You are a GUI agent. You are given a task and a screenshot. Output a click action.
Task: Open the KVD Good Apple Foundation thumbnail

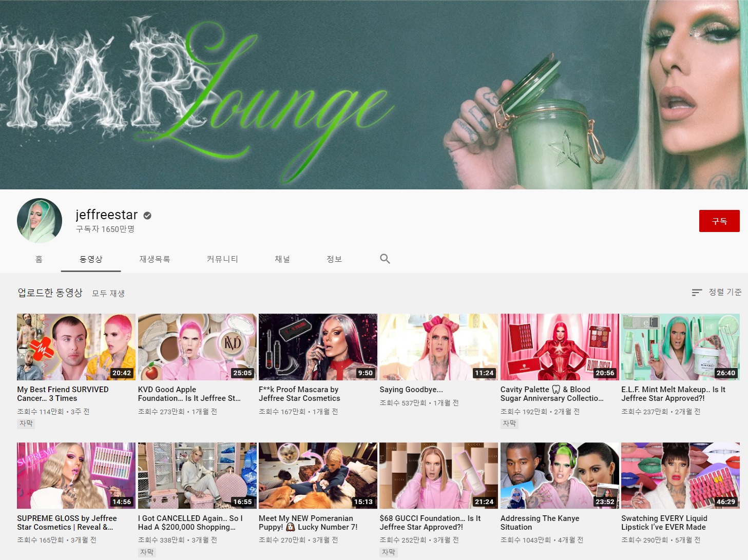[x=197, y=347]
